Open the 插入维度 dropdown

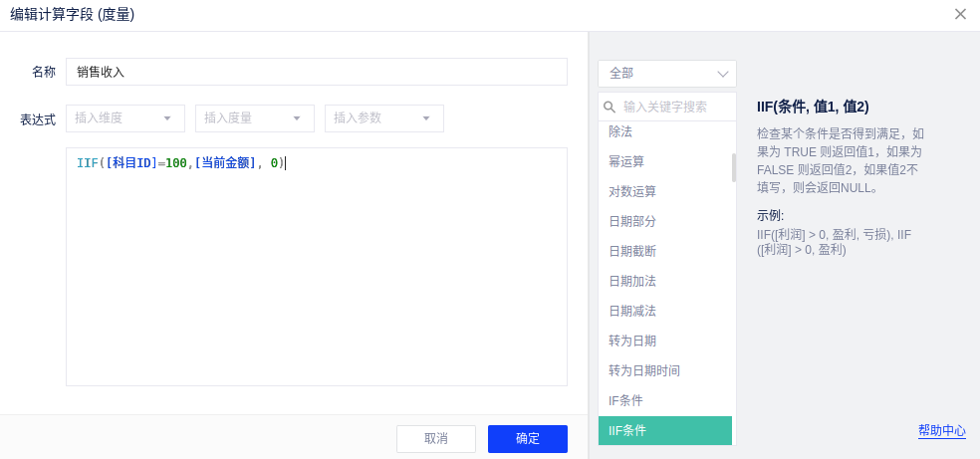[125, 118]
